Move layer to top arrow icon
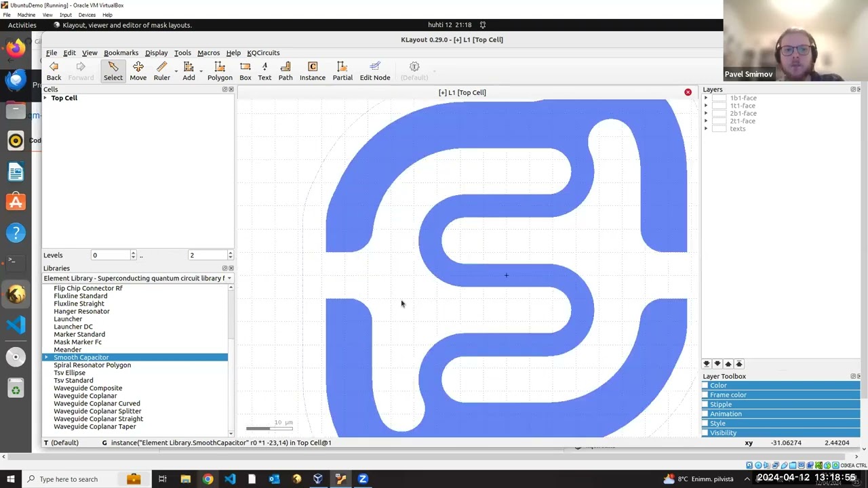Viewport: 868px width, 488px height. tap(739, 364)
